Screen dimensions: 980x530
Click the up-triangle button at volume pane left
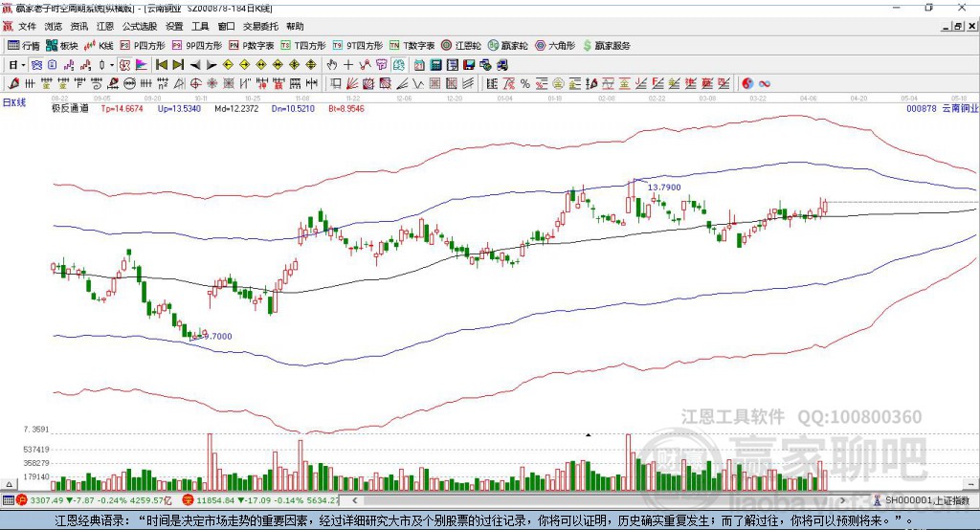[x=9, y=484]
